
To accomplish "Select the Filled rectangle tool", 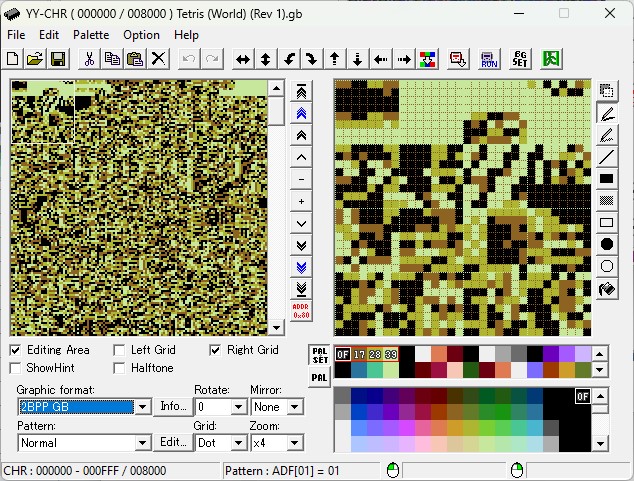I will click(x=607, y=179).
